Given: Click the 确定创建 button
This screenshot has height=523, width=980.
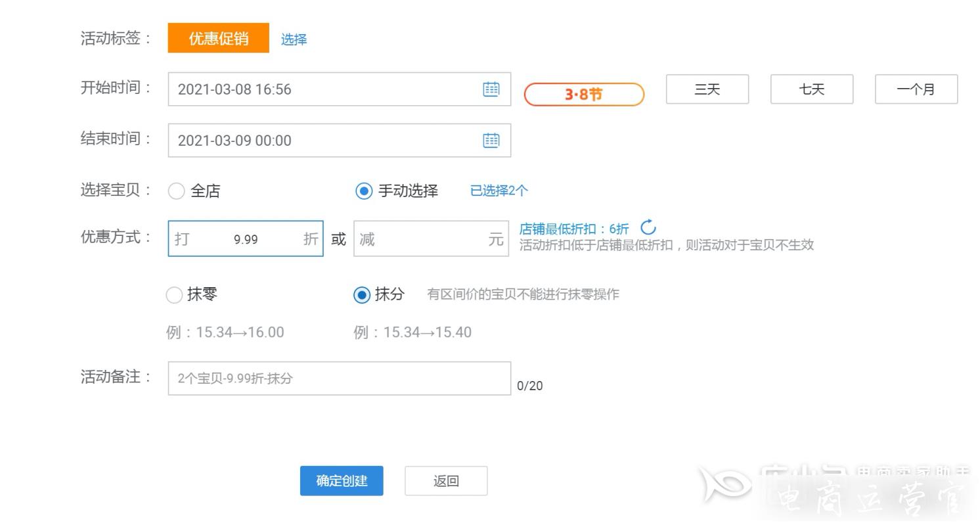Looking at the screenshot, I should click(x=342, y=481).
